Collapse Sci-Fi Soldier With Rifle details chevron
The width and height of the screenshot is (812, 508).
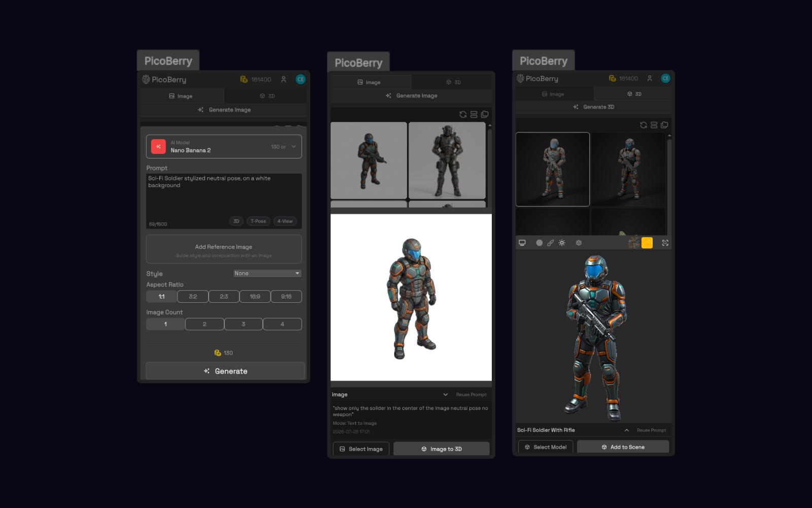pyautogui.click(x=627, y=430)
